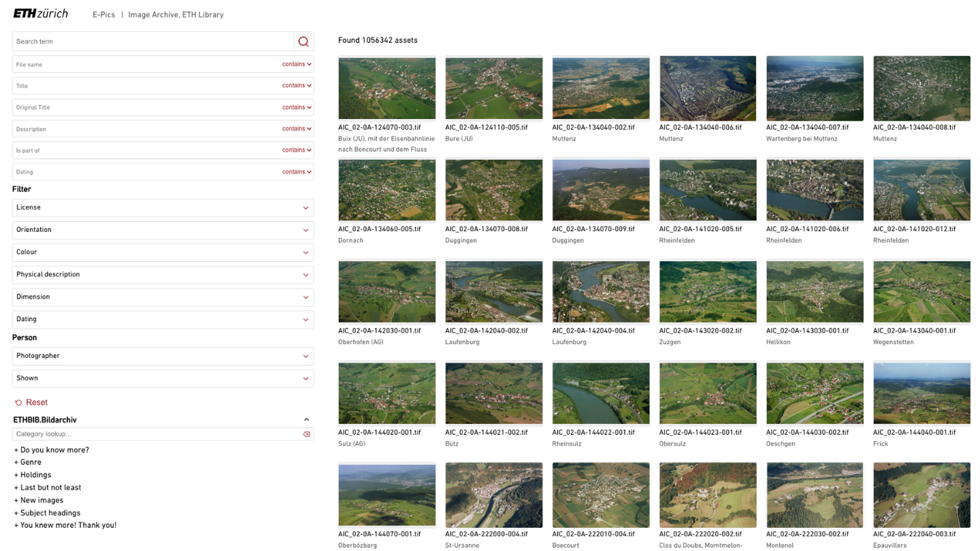The width and height of the screenshot is (980, 551).
Task: Expand the License filter
Action: [162, 207]
